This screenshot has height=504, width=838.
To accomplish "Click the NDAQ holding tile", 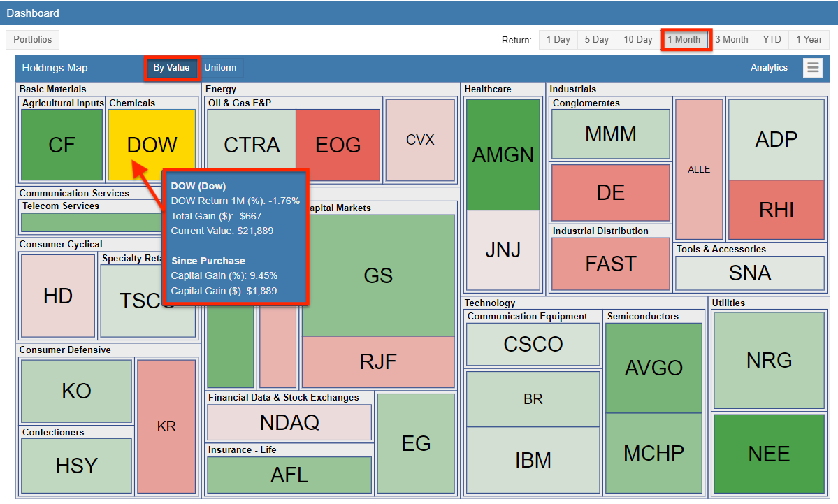I will pos(289,422).
